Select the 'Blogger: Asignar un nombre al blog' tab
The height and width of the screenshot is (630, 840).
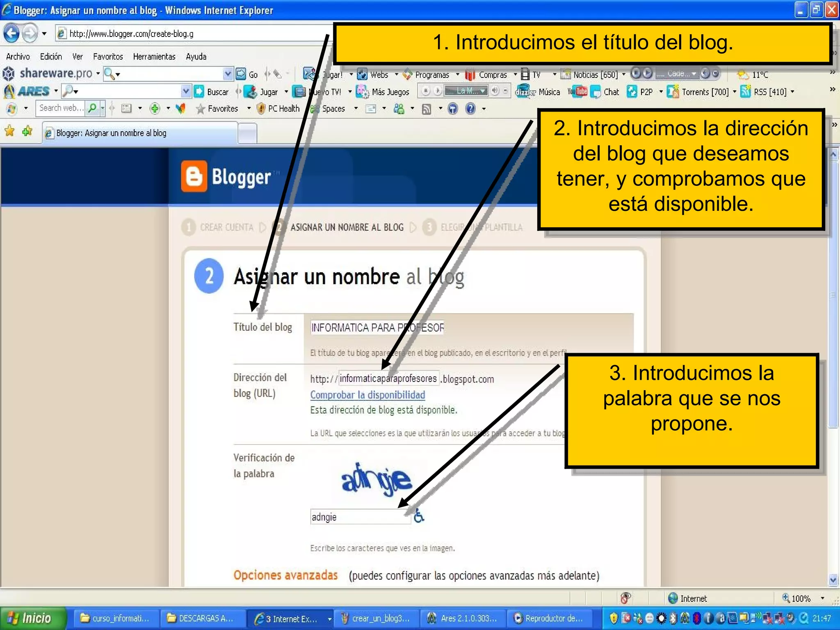139,133
